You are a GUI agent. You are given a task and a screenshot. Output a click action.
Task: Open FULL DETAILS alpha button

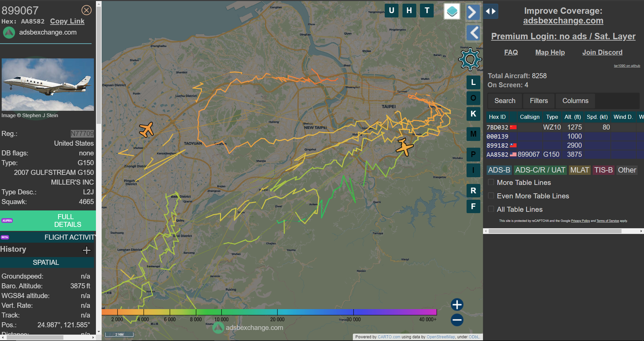coord(48,221)
